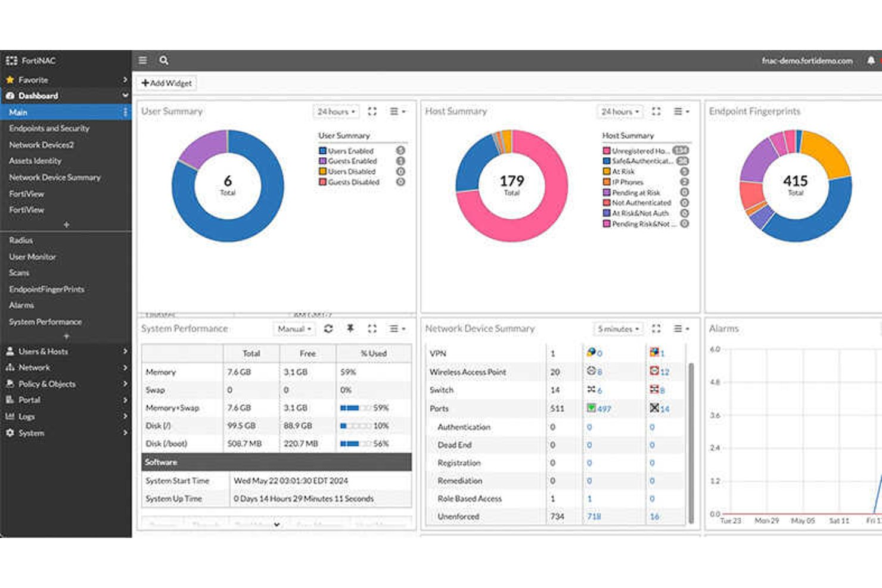Open the search magnifier in top bar
The width and height of the screenshot is (882, 588).
[x=164, y=60]
